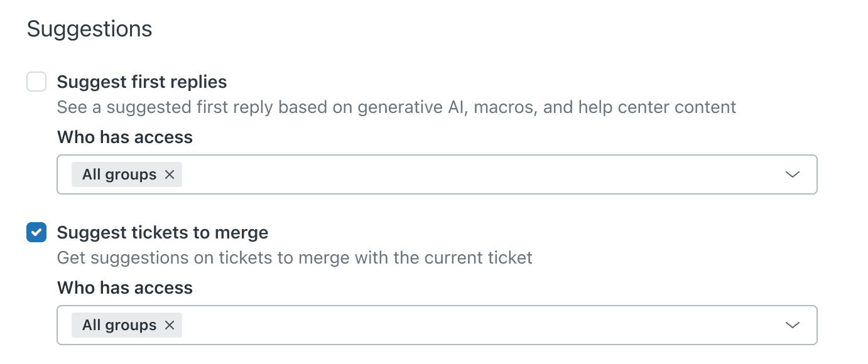Click the Suggest first replies label text
This screenshot has height=364, width=868.
click(x=141, y=82)
